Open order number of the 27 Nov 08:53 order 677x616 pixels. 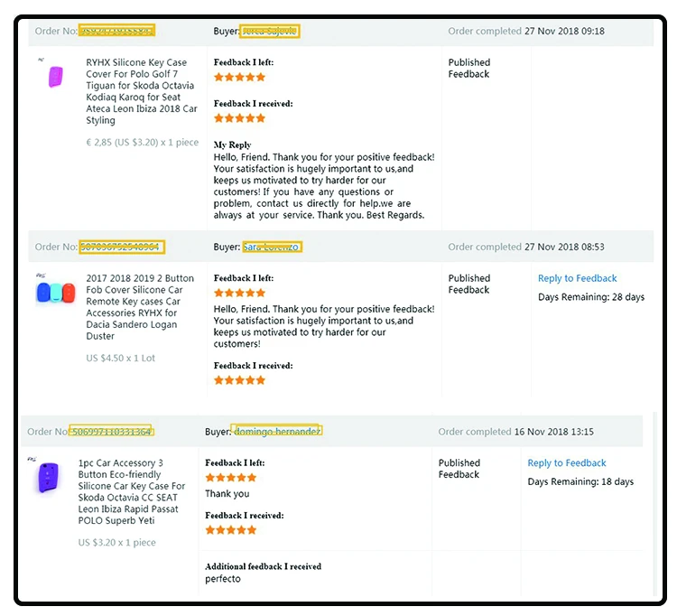pyautogui.click(x=121, y=247)
